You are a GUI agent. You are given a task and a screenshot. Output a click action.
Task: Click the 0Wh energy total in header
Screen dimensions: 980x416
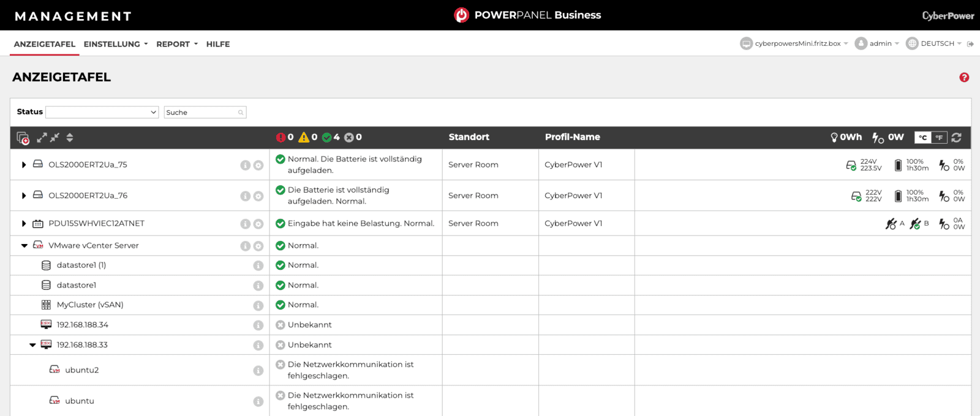pyautogui.click(x=846, y=137)
